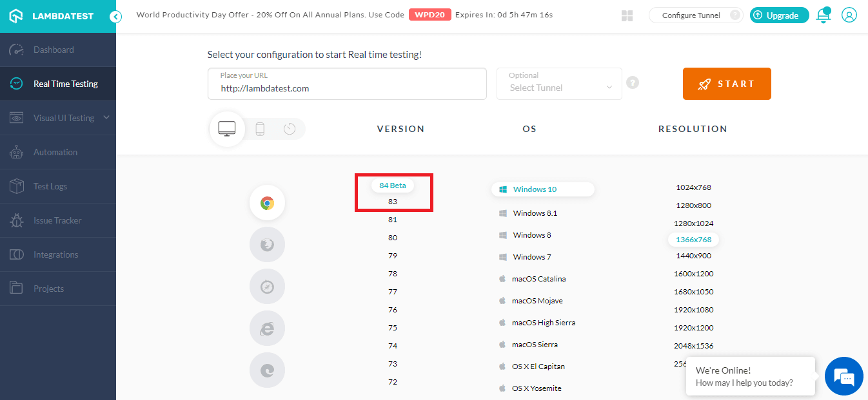Viewport: 868px width, 400px height.
Task: Open the apps grid icon
Action: pos(627,15)
